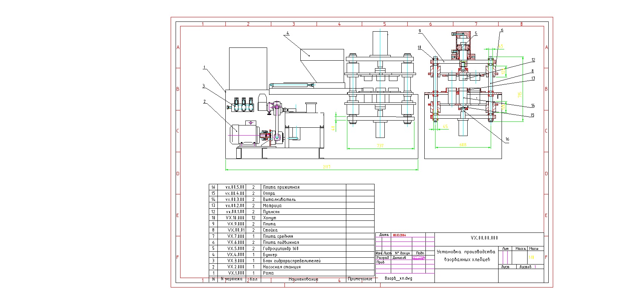Click the 'Бункер' parts list text
Viewport: 644px width, 289px height.
270,255
